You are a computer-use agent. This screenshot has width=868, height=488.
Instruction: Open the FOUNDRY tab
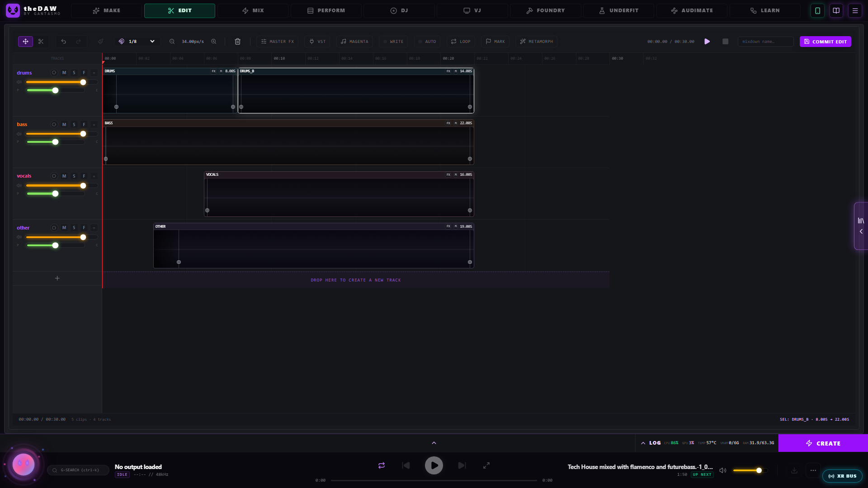coord(546,10)
